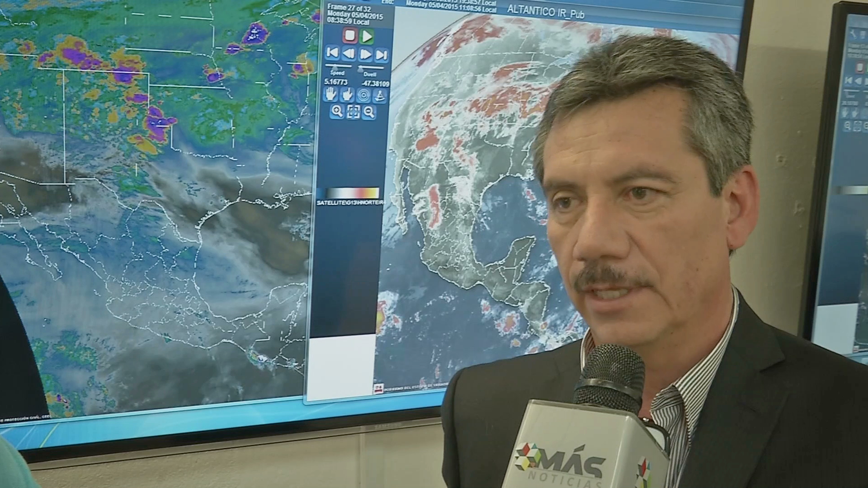Play the satellite animation with green button

click(367, 36)
